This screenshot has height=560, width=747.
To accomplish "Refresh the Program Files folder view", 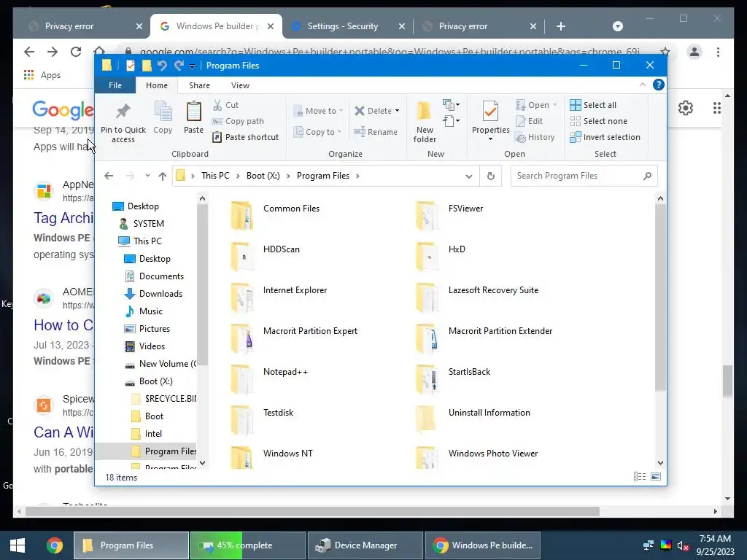I will click(491, 176).
